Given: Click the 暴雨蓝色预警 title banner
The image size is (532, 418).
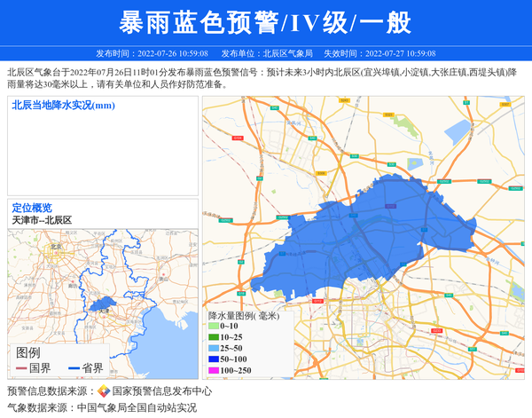Looking at the screenshot, I should [266, 22].
